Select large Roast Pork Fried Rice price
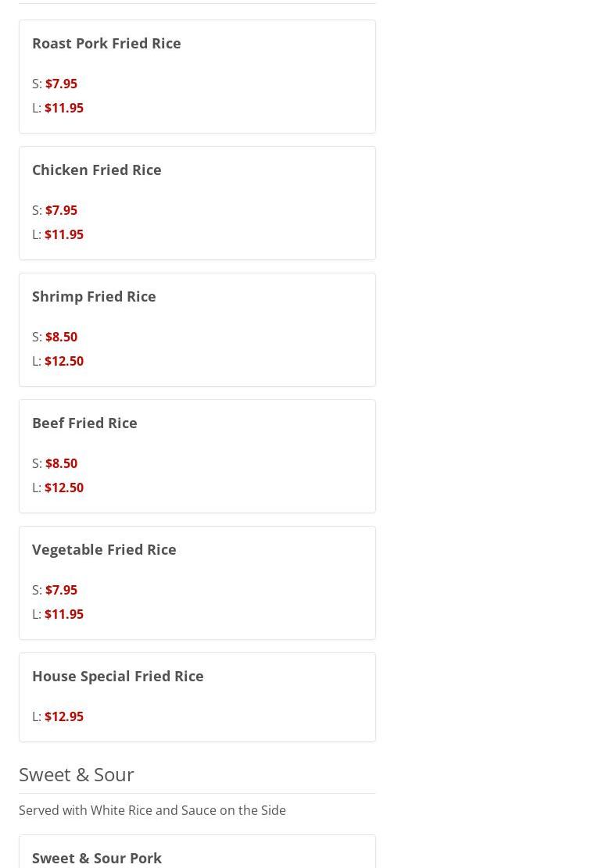 pos(63,108)
